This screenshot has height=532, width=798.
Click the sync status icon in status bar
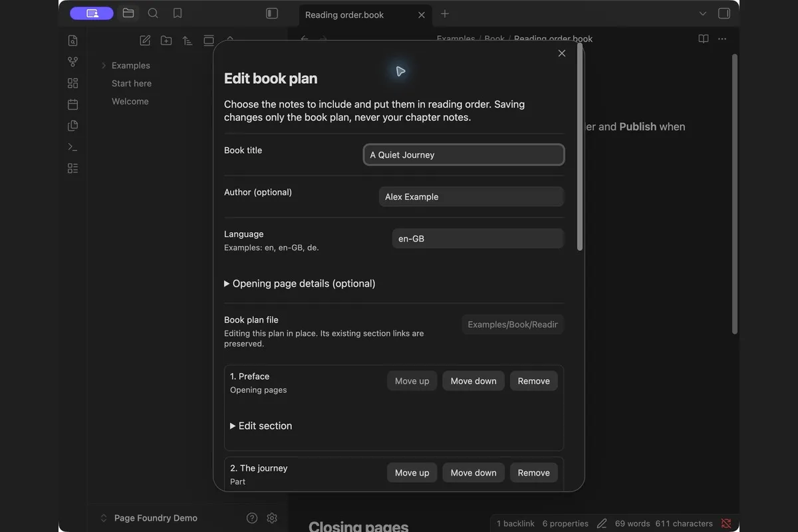[726, 523]
